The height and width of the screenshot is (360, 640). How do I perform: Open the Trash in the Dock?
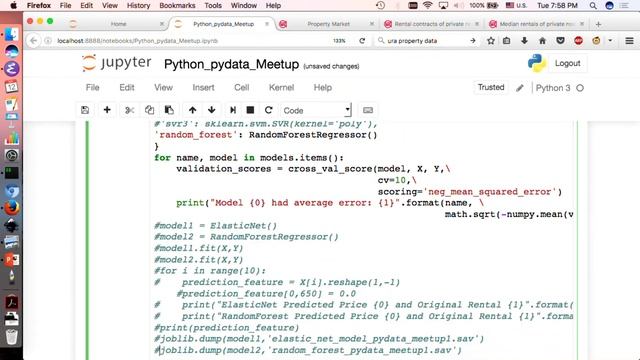click(11, 337)
